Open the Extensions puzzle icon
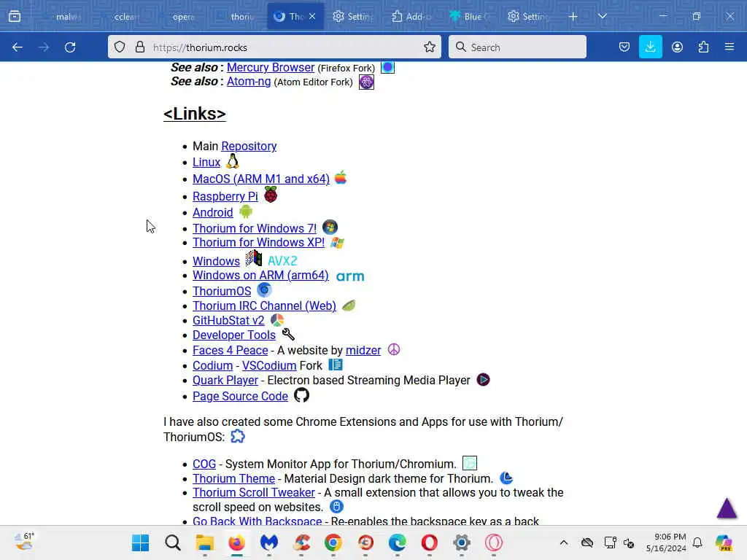Screen dimensions: 747x560 (x=703, y=47)
